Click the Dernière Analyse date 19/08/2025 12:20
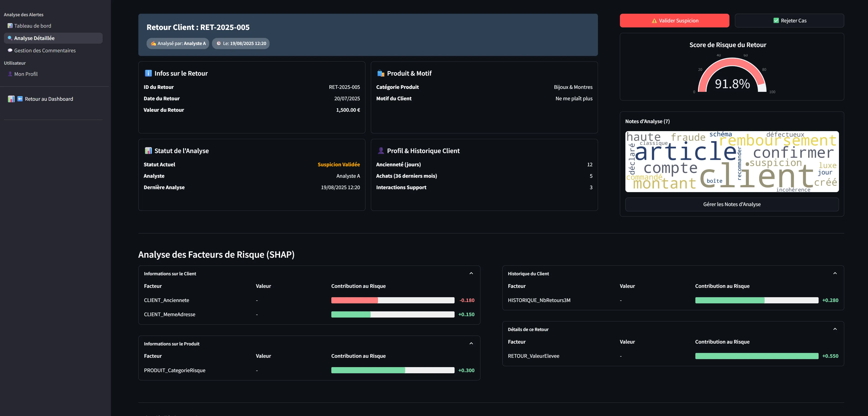The width and height of the screenshot is (868, 416). [x=340, y=188]
